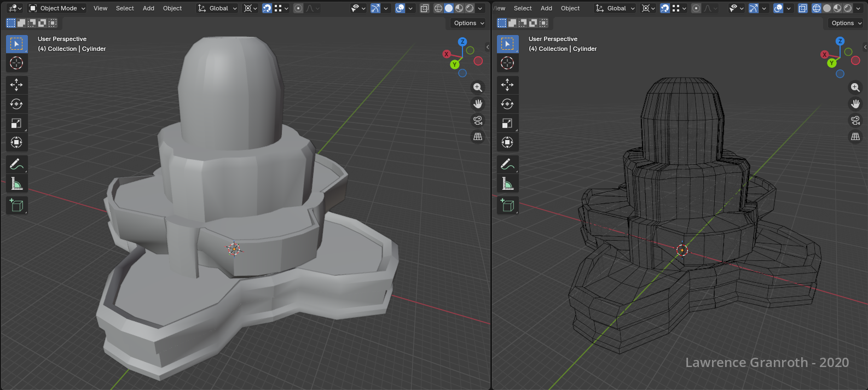Select the Add Cube tool in left viewport
The image size is (868, 390).
(x=16, y=205)
